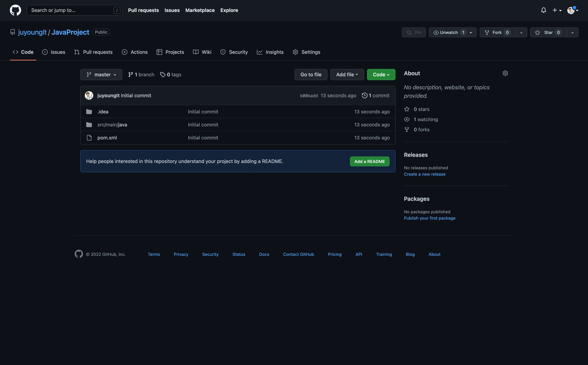Image resolution: width=588 pixels, height=365 pixels.
Task: Open the Insights tab
Action: pos(270,52)
